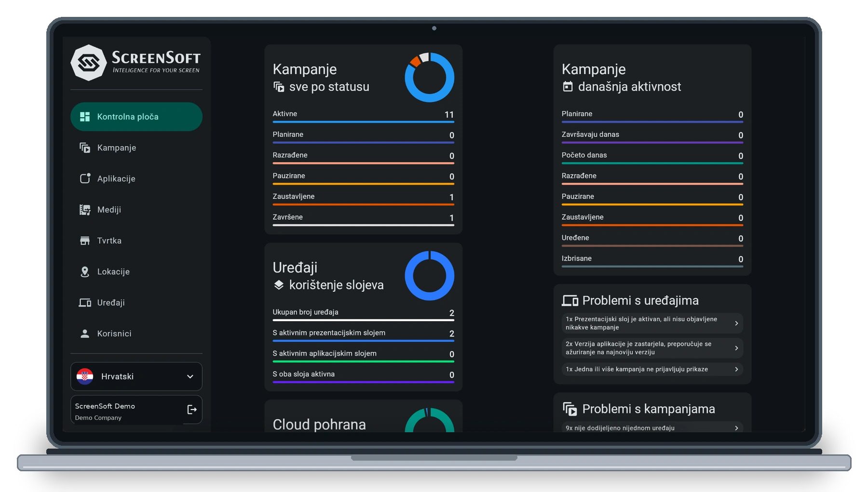Viewport: 868px width, 492px height.
Task: Click the Kampanje status donut chart
Action: click(429, 77)
